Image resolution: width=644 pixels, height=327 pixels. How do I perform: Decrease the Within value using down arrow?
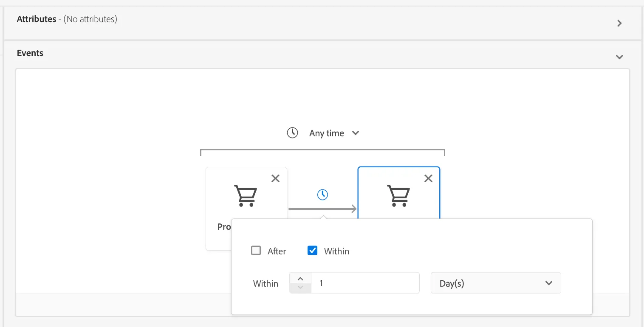[300, 288]
